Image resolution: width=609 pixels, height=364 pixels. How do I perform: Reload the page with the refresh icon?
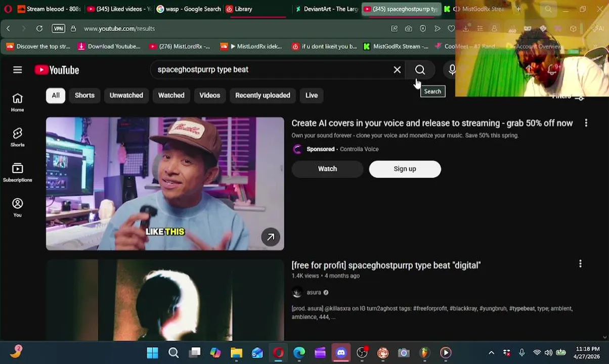click(39, 28)
